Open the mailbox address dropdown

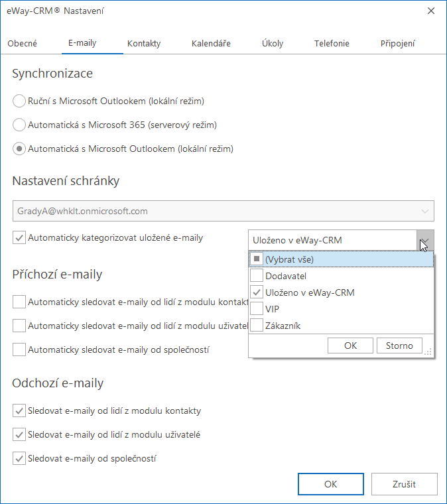pyautogui.click(x=425, y=211)
